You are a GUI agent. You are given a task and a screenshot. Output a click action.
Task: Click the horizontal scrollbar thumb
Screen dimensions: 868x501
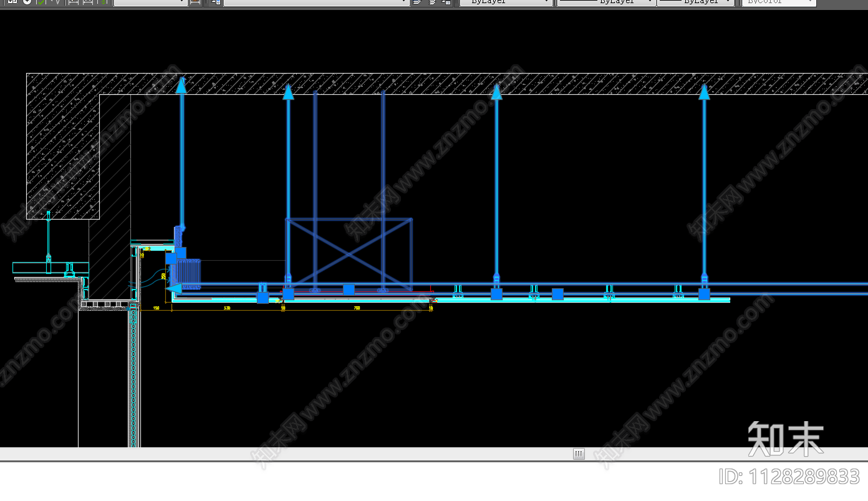tap(579, 454)
